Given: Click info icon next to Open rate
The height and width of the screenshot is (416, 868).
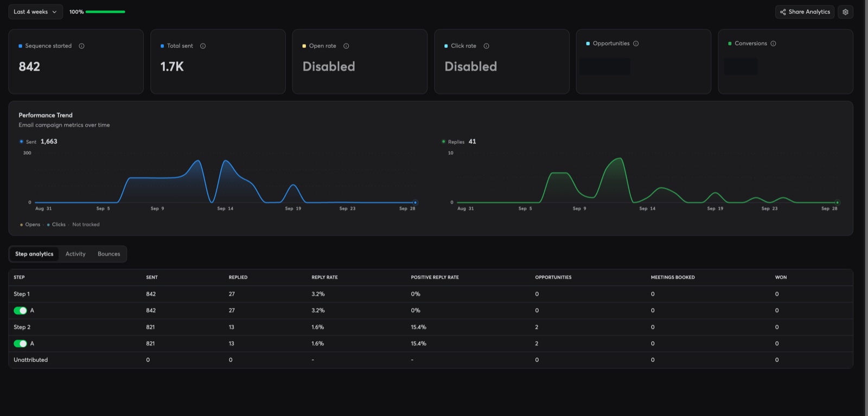Looking at the screenshot, I should [x=346, y=46].
